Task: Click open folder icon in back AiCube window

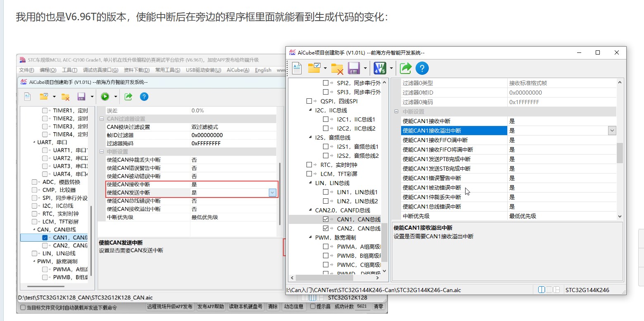Action: tap(44, 97)
